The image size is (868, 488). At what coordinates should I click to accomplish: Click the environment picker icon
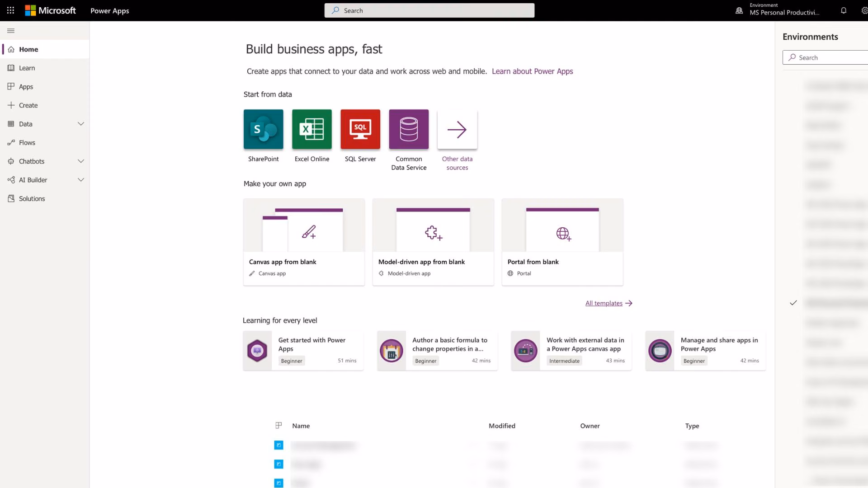pos(739,10)
